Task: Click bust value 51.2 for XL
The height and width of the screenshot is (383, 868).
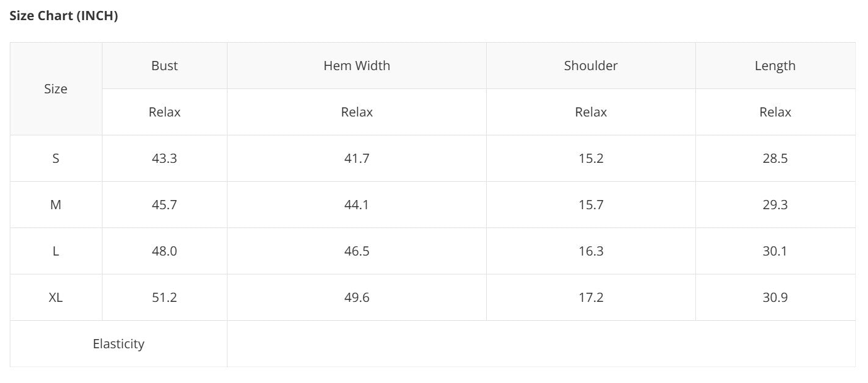Action: (165, 298)
